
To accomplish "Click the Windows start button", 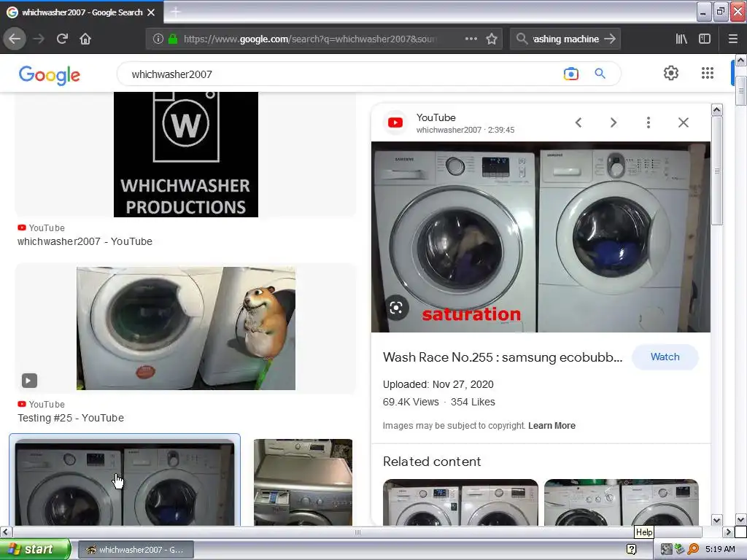I will tap(35, 549).
